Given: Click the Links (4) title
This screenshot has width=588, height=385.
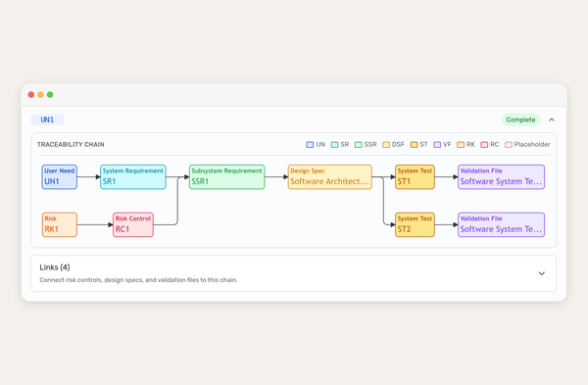Looking at the screenshot, I should click(55, 267).
